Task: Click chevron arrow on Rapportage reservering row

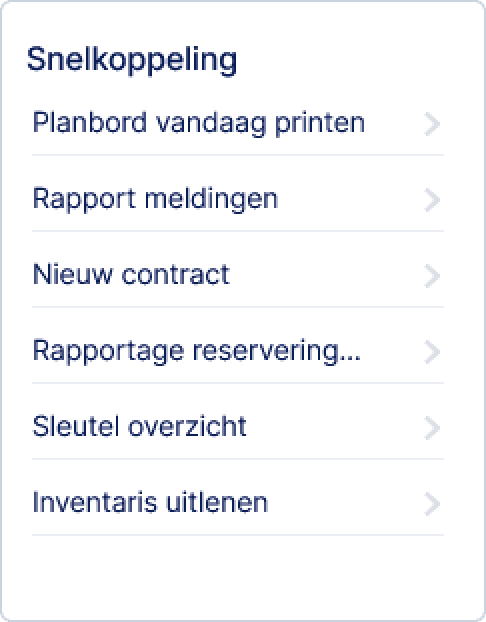Action: 432,352
